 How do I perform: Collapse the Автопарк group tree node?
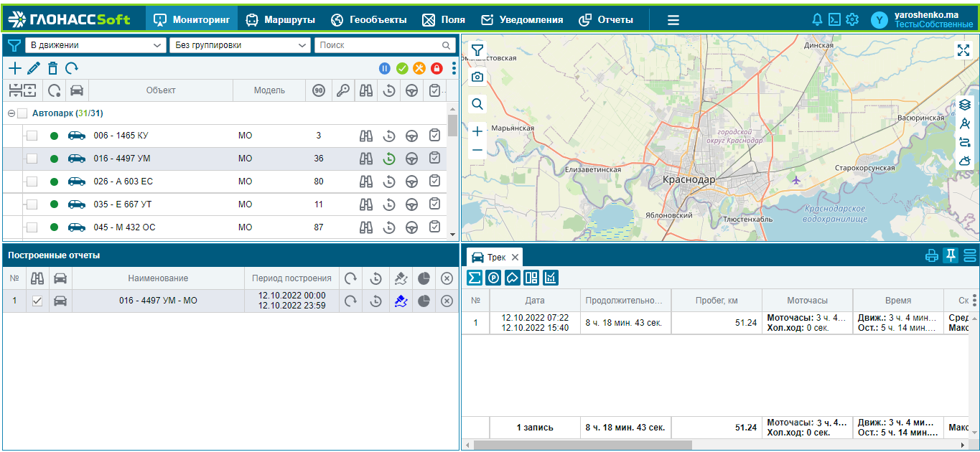pos(11,113)
